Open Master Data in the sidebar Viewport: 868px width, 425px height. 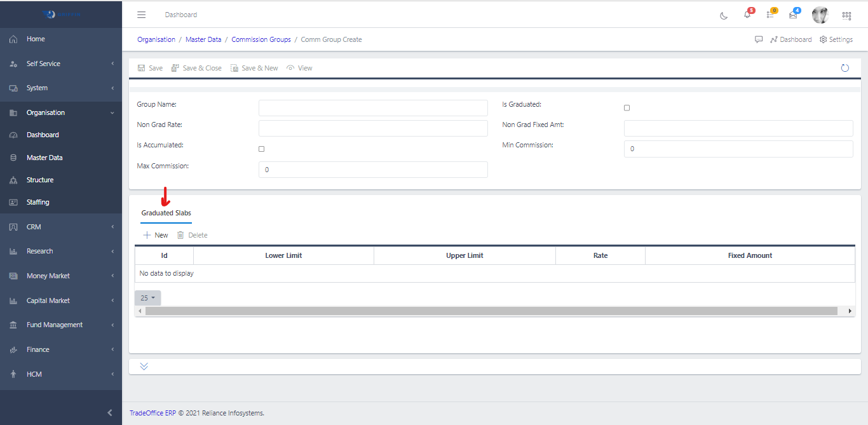click(44, 158)
